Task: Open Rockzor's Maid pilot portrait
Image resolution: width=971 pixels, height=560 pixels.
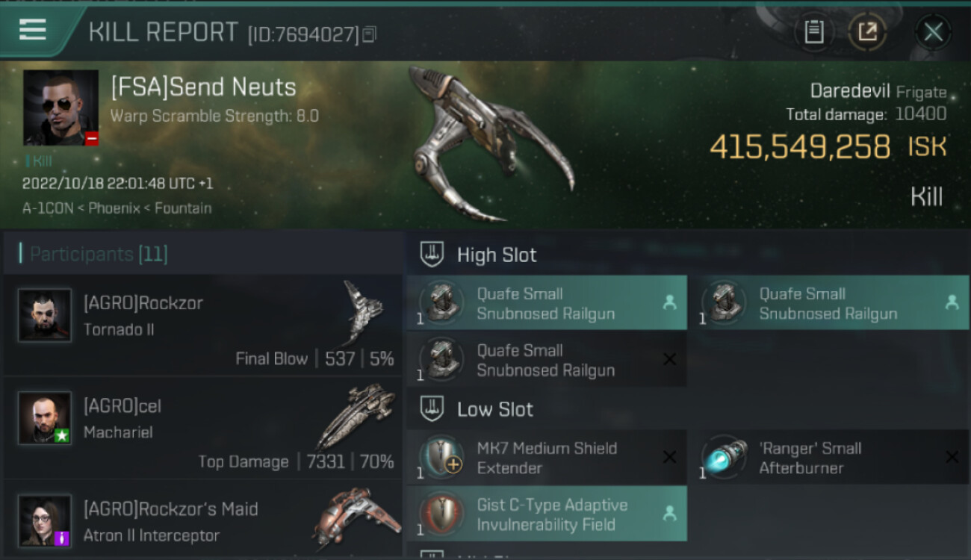Action: pyautogui.click(x=45, y=520)
